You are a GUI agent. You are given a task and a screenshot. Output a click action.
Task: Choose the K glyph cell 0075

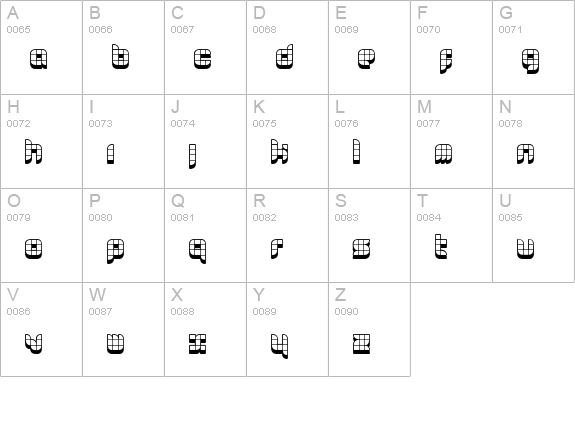288,142
